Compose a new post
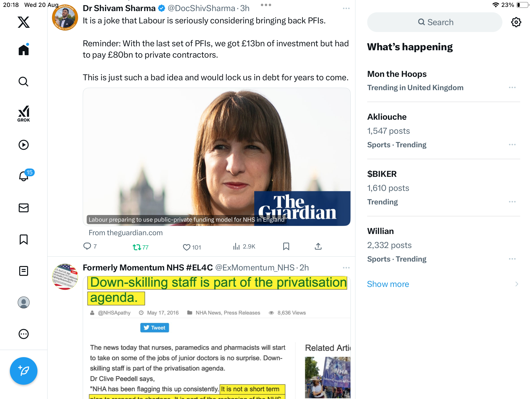 tap(24, 371)
